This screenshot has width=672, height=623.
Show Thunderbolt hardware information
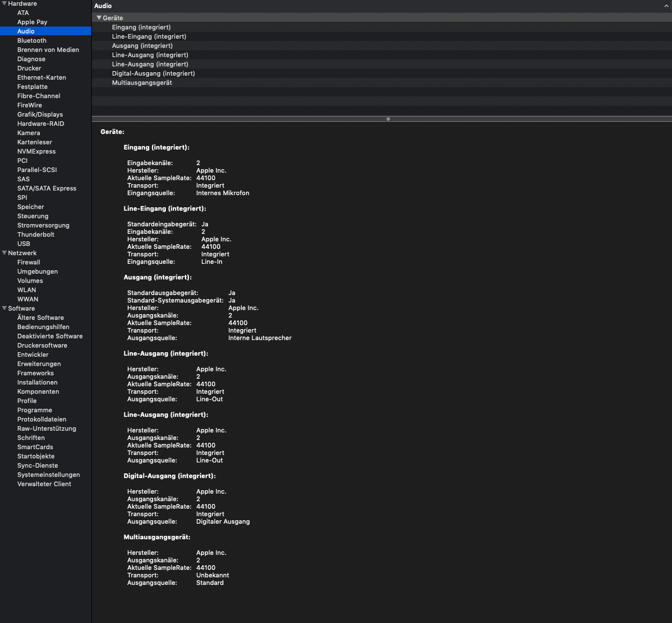[36, 234]
